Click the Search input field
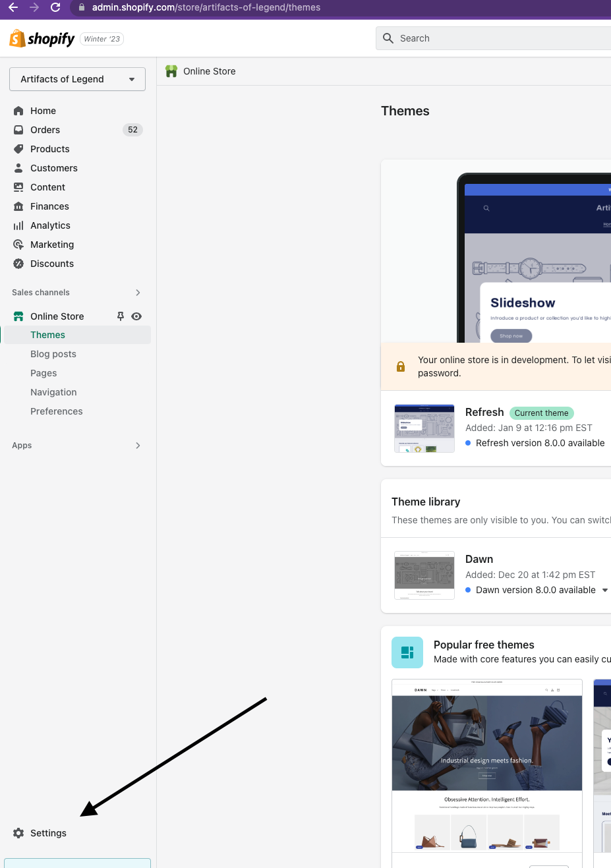This screenshot has height=868, width=611. [493, 38]
